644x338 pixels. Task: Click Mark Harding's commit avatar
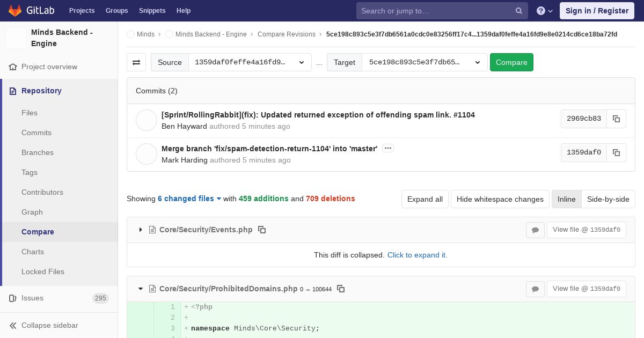click(147, 154)
